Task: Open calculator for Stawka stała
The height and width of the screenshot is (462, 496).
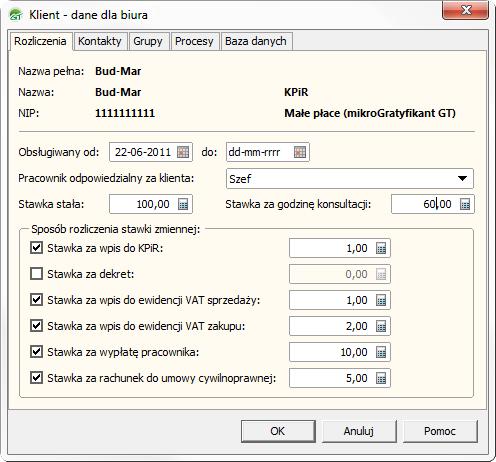Action: (x=183, y=204)
